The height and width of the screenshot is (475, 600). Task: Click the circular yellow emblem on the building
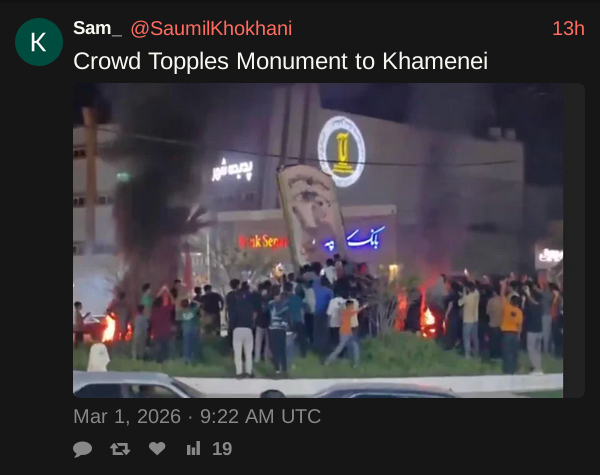point(341,152)
